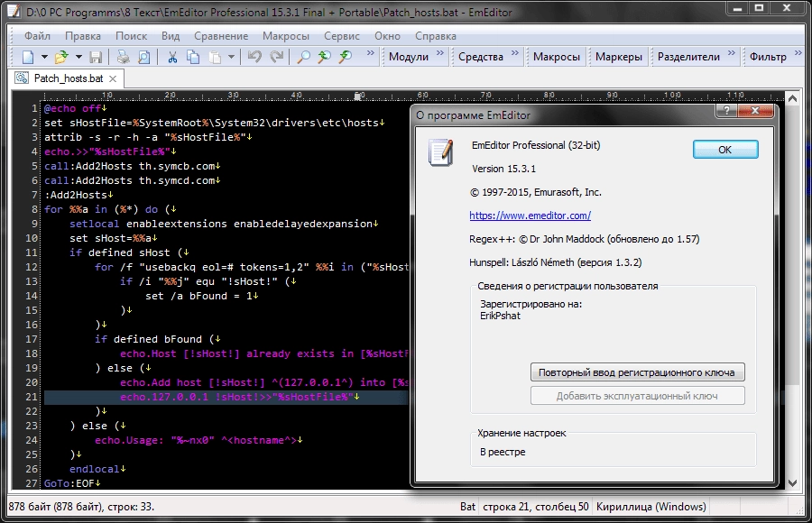Expand the Модули toolbar chevron
The height and width of the screenshot is (523, 812).
(440, 53)
